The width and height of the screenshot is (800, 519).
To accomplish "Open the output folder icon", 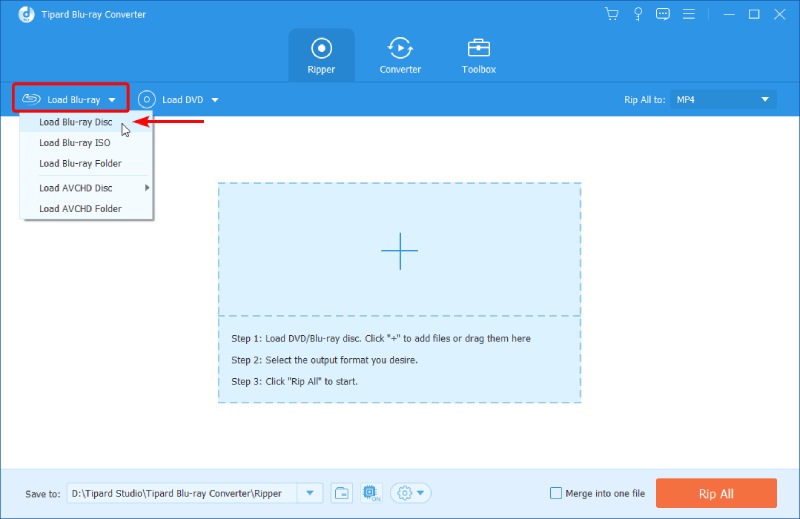I will [341, 493].
